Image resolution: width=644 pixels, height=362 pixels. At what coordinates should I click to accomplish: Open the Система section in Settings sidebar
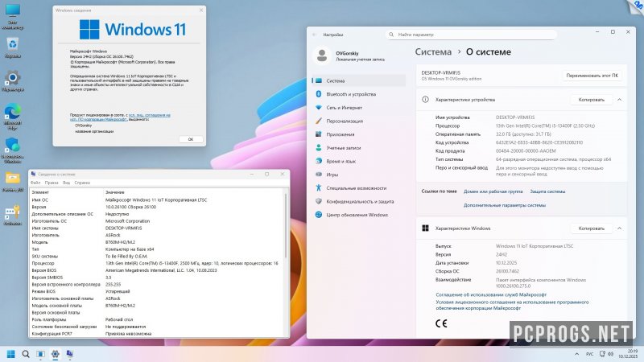358,81
